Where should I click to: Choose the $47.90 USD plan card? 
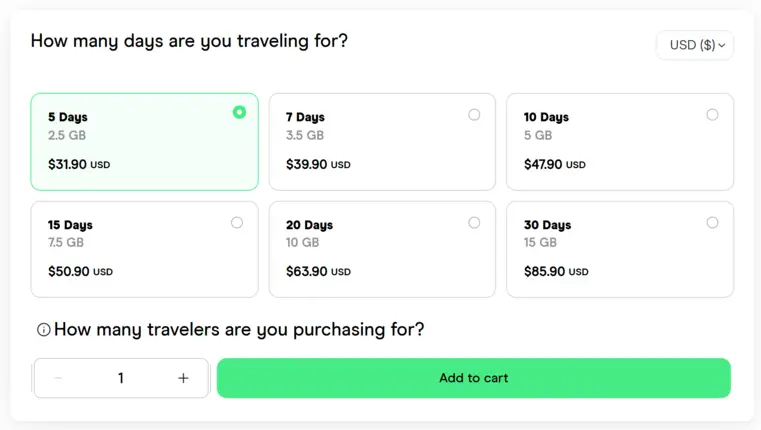click(620, 142)
